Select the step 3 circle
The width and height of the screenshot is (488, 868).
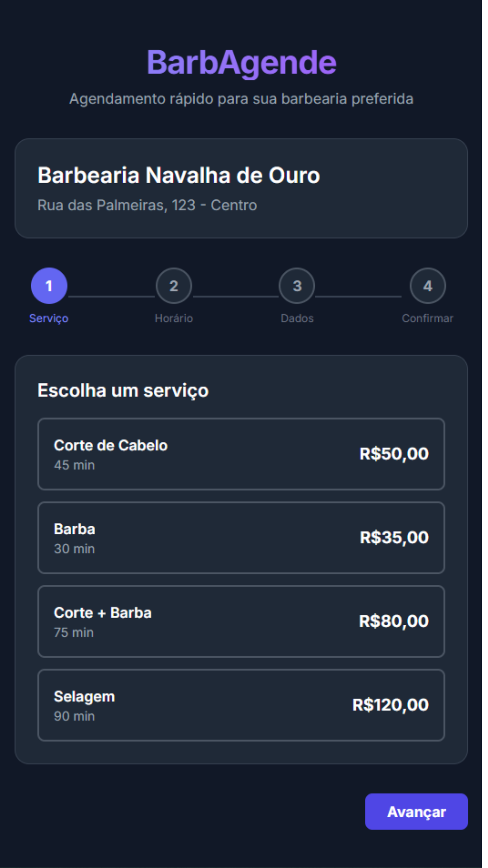point(297,286)
